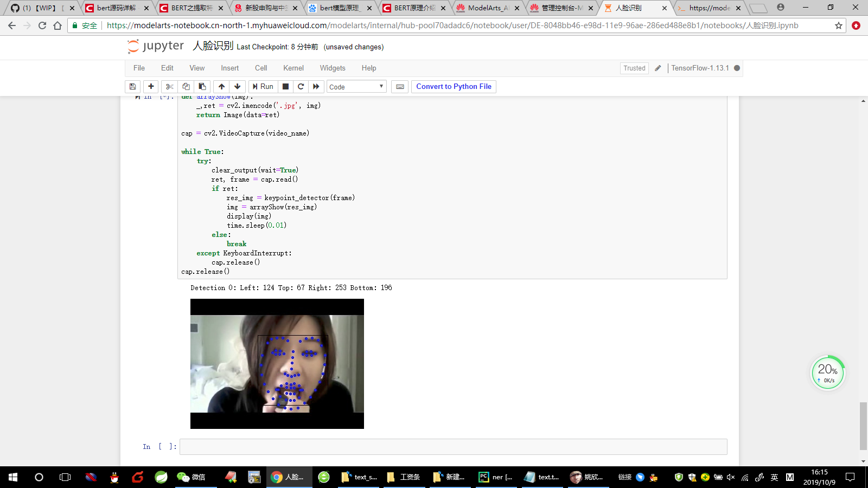Restart the kernel icon

coord(301,87)
